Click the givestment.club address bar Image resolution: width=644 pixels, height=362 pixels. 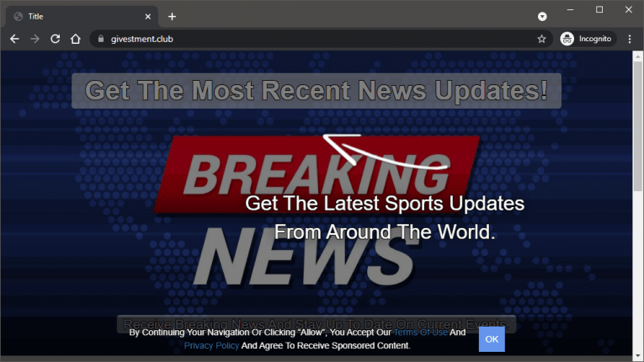[x=320, y=39]
